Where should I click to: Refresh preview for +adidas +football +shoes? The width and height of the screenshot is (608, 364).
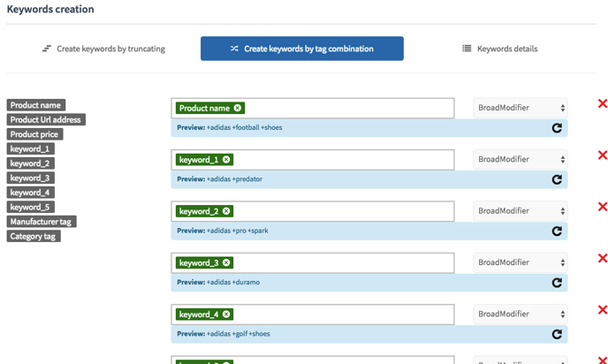pyautogui.click(x=557, y=128)
